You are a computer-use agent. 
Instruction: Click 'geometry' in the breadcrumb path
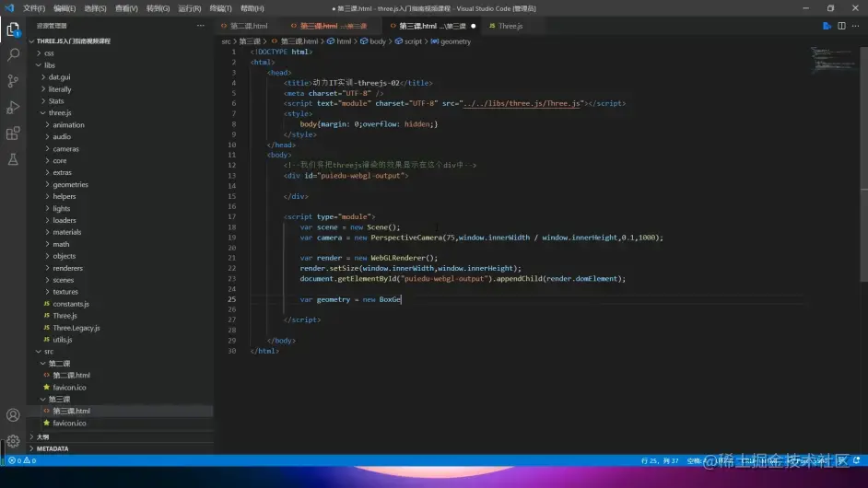point(455,41)
